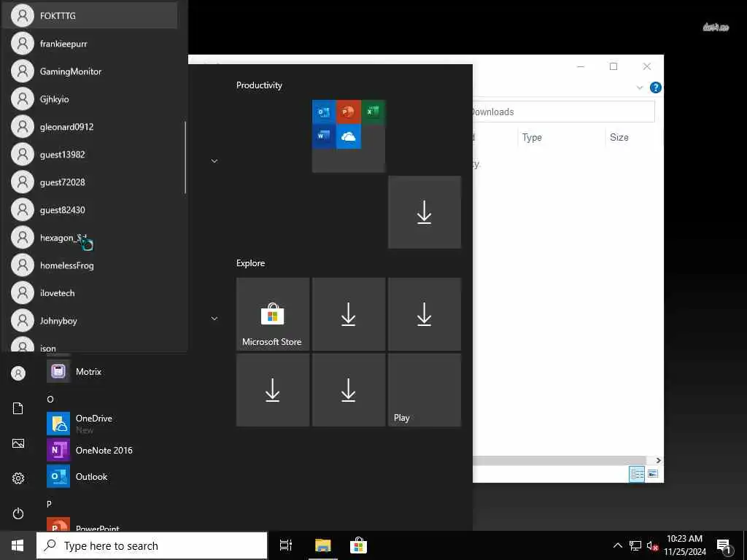Click the Word icon in the Productivity folder tile
747x560 pixels.
point(324,136)
